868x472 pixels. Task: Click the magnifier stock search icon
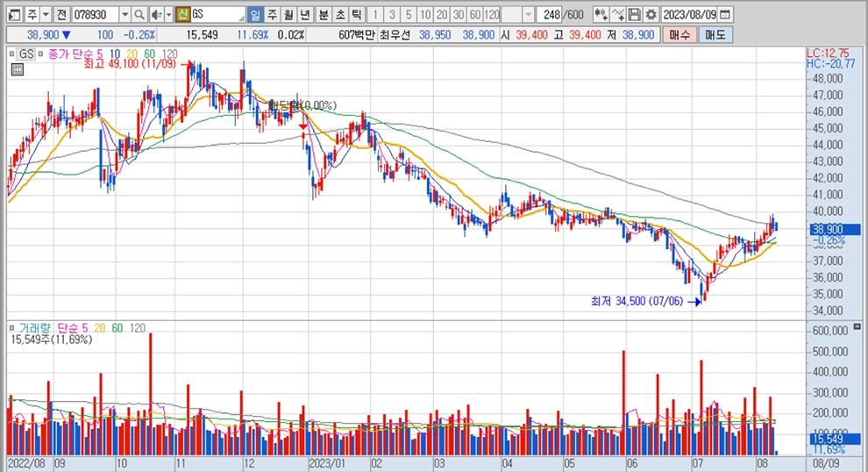point(139,15)
